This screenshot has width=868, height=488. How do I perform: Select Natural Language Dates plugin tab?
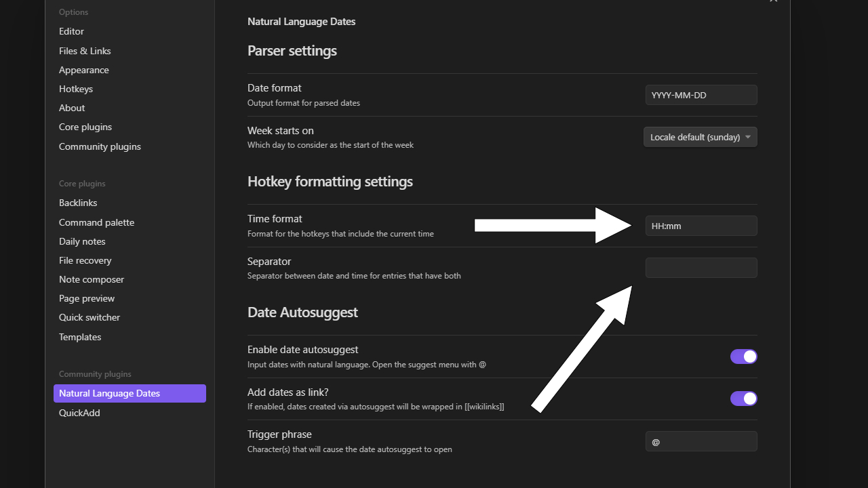click(x=130, y=393)
